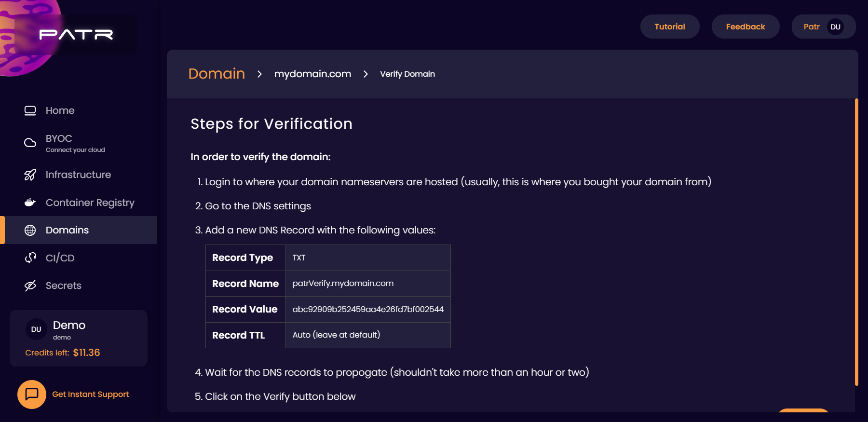This screenshot has width=868, height=422.
Task: Click chevron after mydomain.com breadcrumb
Action: 366,74
